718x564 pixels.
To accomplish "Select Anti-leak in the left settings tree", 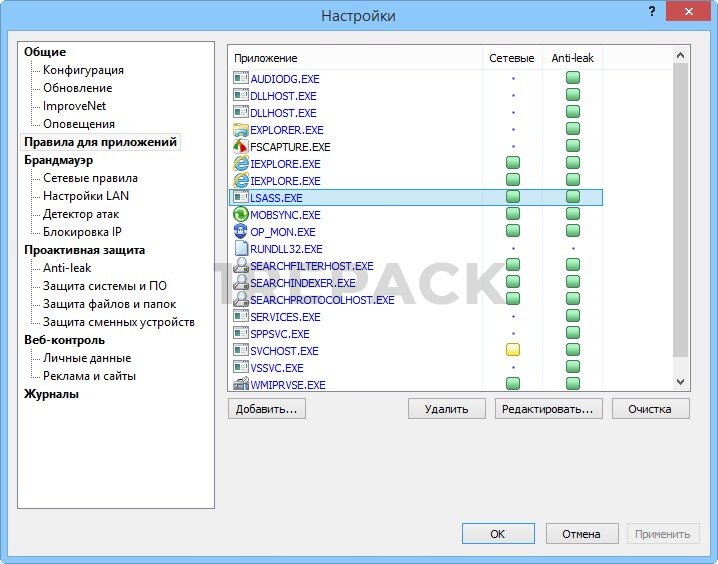I will click(67, 268).
